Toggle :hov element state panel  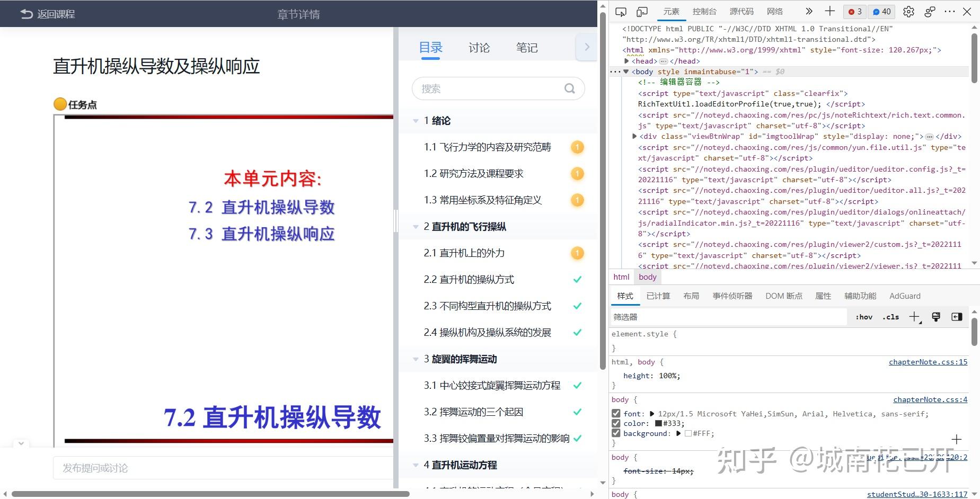click(x=864, y=317)
